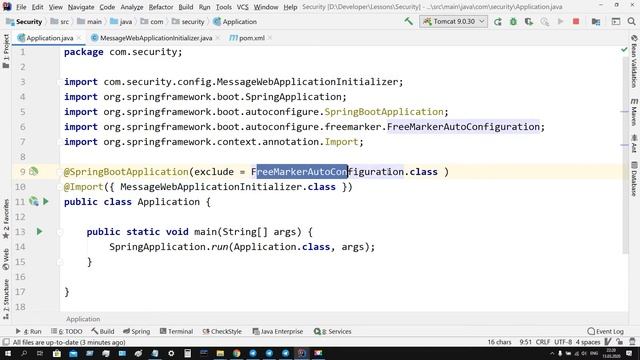Click the Run Anything window icon

(616, 22)
